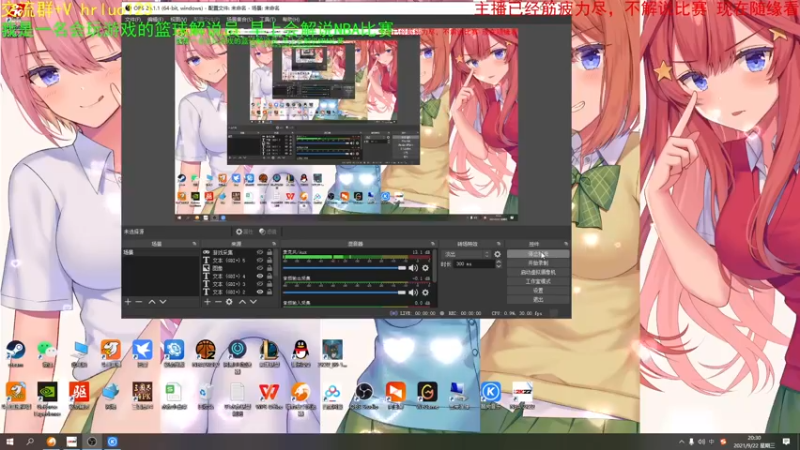
Task: Open League of Legends desktop shortcut
Action: [269, 354]
